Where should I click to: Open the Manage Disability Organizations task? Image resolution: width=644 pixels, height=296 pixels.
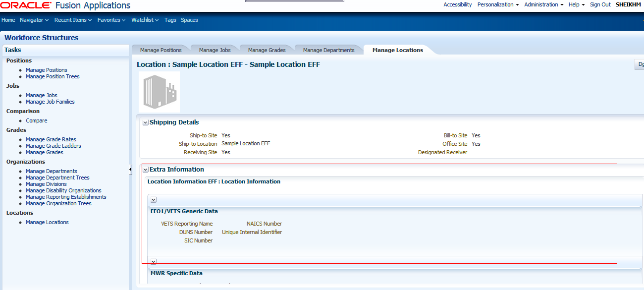[63, 190]
